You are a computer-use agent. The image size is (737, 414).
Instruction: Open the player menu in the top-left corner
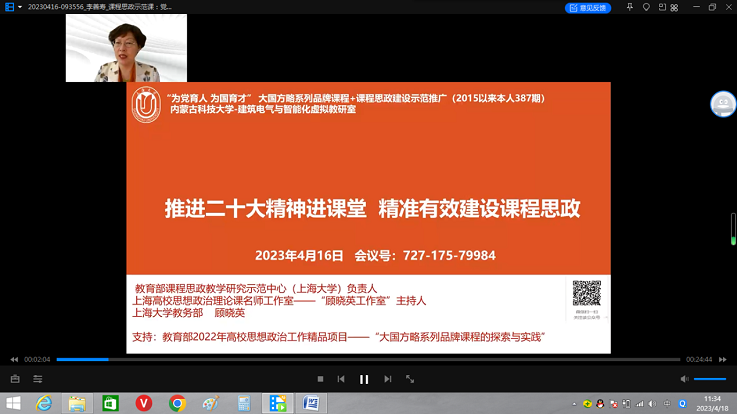click(x=8, y=7)
